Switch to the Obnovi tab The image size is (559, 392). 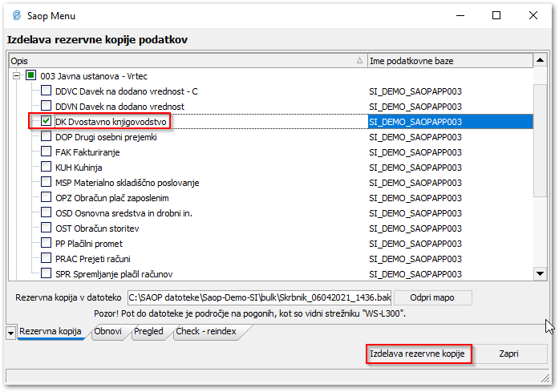(x=107, y=331)
